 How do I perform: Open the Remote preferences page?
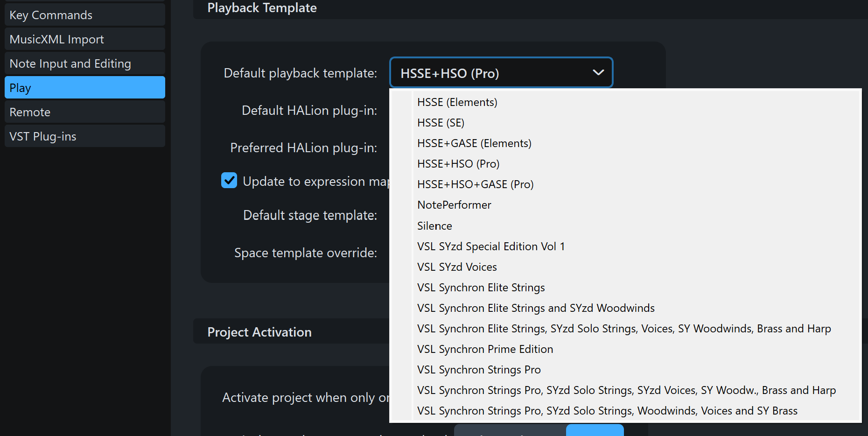pos(84,112)
